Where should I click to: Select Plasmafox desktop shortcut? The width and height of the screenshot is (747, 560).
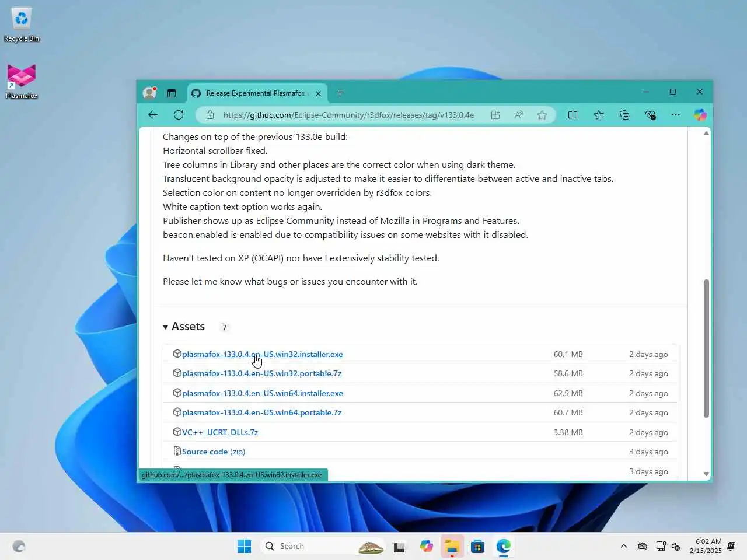point(22,82)
